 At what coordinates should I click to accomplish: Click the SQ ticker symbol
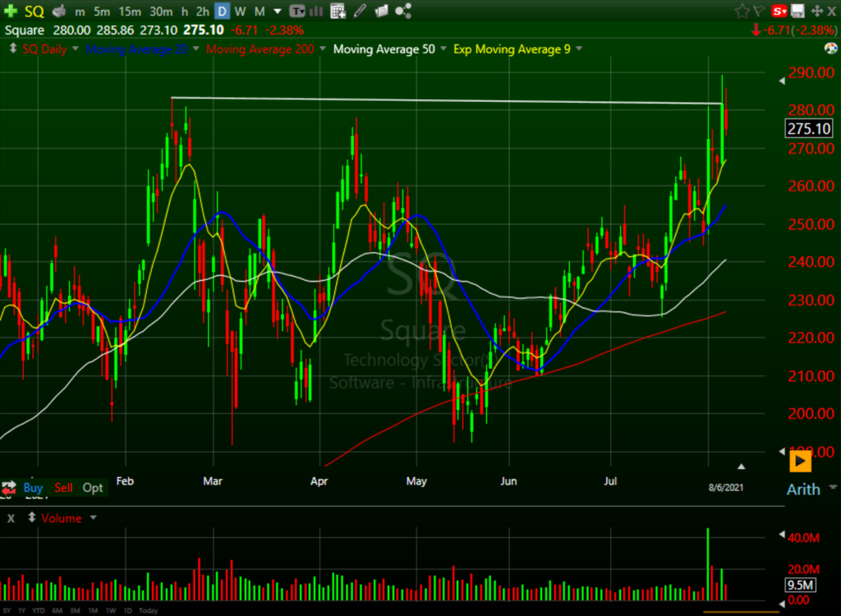point(34,11)
